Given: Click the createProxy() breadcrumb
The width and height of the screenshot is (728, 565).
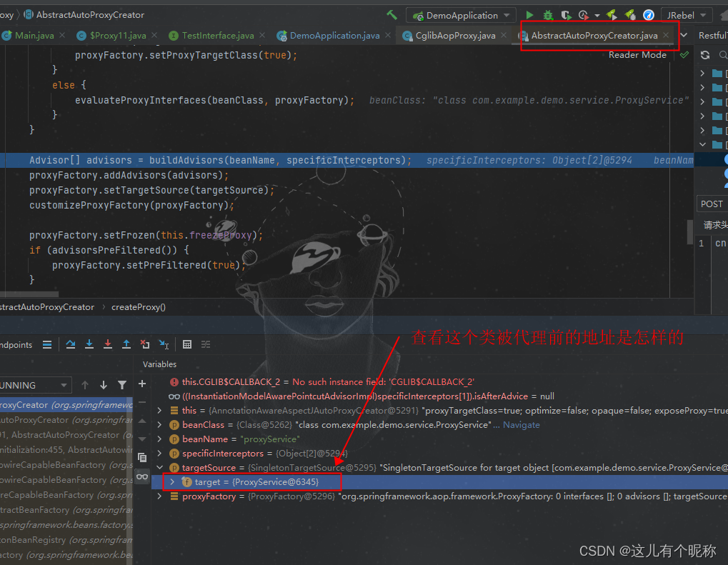Looking at the screenshot, I should click(x=139, y=307).
